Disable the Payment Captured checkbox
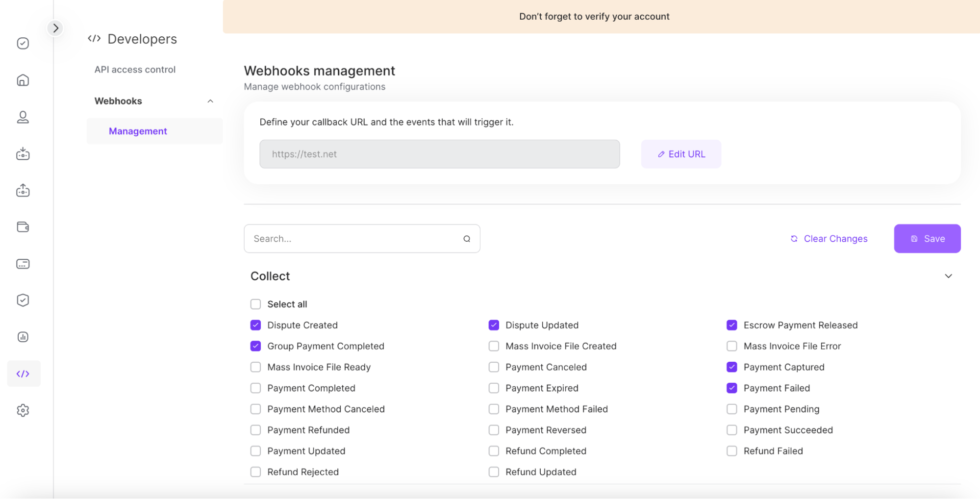Image resolution: width=980 pixels, height=499 pixels. (732, 367)
